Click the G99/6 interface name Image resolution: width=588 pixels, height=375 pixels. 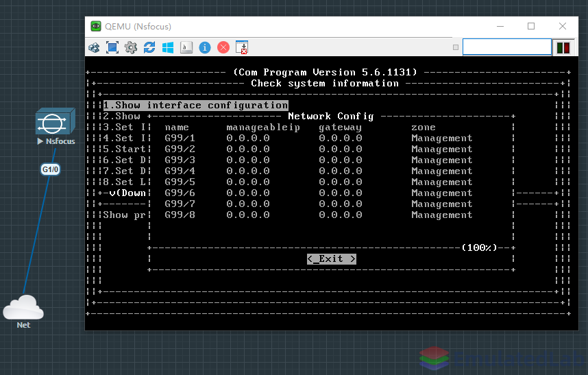coord(180,193)
